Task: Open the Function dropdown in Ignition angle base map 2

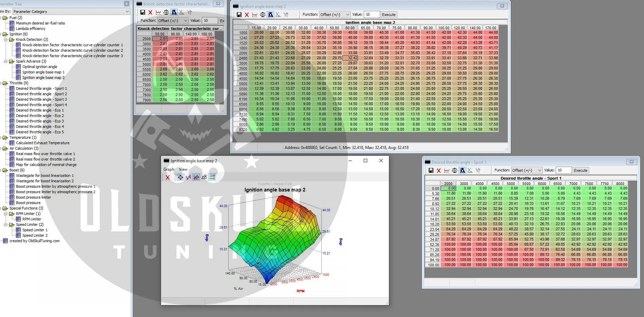Action: pos(335,14)
